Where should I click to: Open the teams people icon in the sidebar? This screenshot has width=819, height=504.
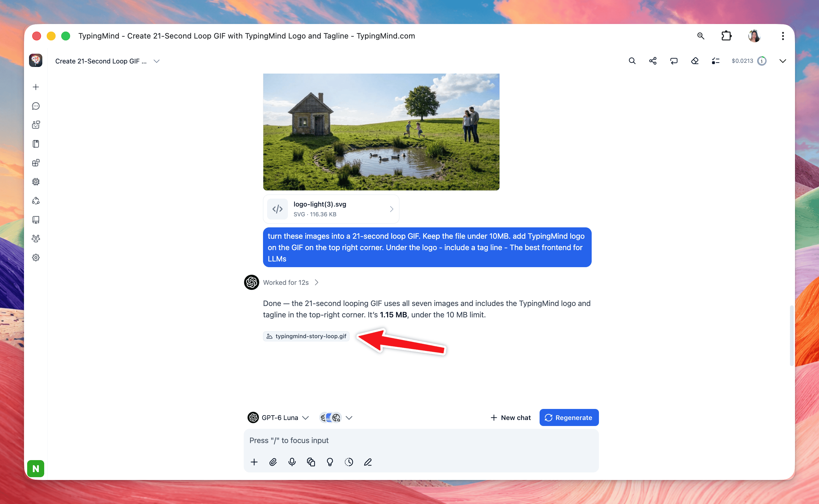[x=36, y=239]
